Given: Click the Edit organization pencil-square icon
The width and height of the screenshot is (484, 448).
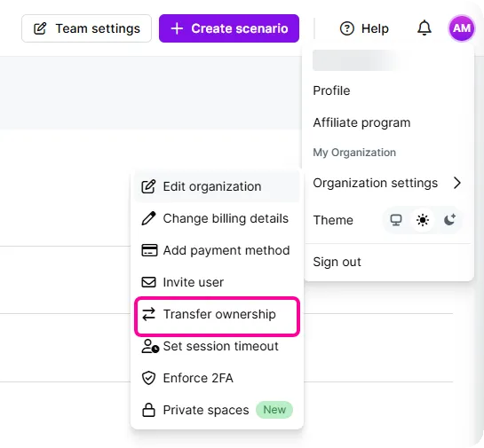Looking at the screenshot, I should (148, 186).
